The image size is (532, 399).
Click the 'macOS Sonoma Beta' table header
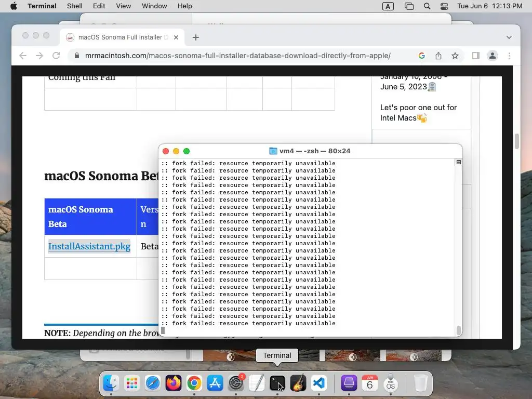90,217
